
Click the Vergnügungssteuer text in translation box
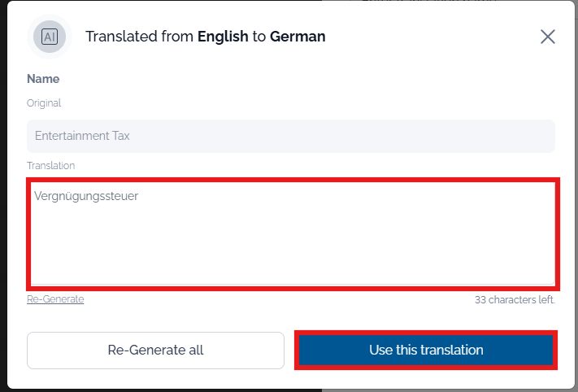pos(86,196)
